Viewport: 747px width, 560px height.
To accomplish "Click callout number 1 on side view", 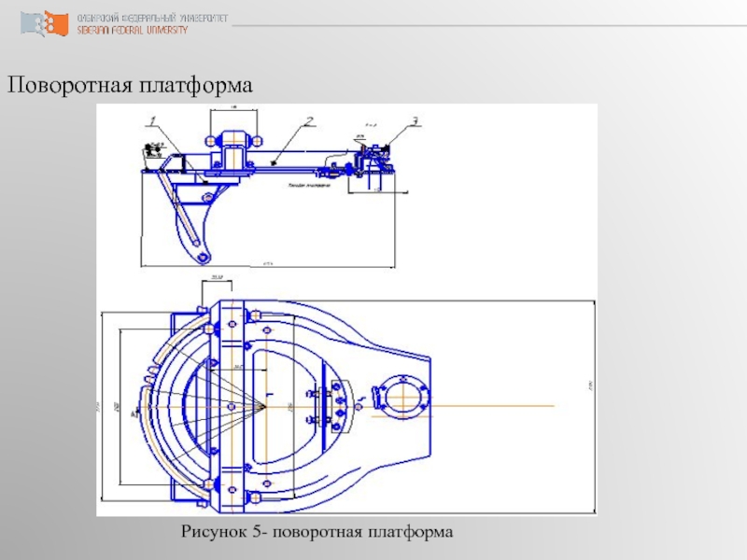I will [151, 119].
